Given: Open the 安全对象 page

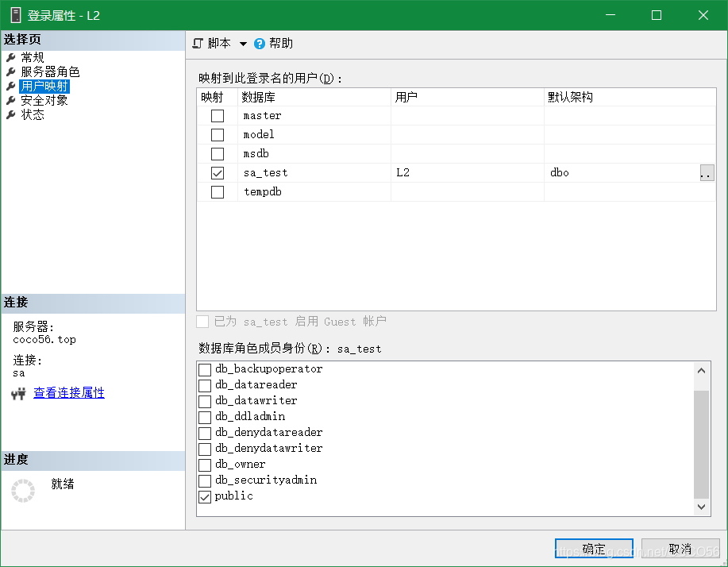Looking at the screenshot, I should click(44, 100).
